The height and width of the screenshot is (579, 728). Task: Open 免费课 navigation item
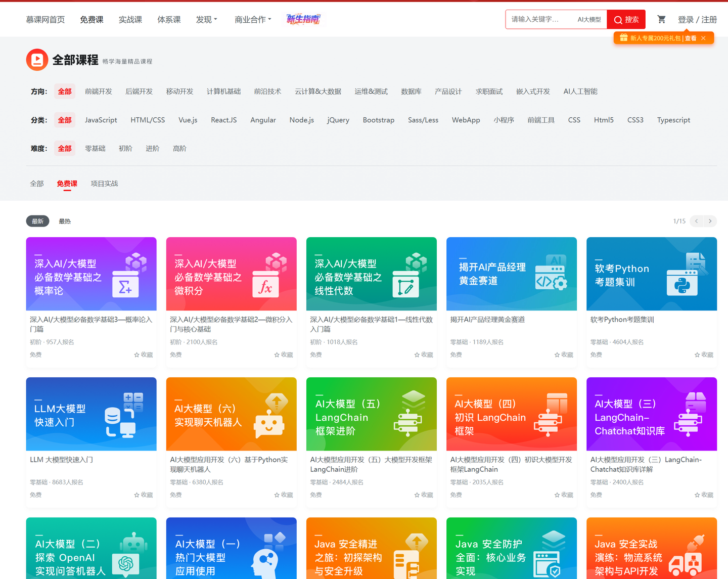tap(92, 19)
